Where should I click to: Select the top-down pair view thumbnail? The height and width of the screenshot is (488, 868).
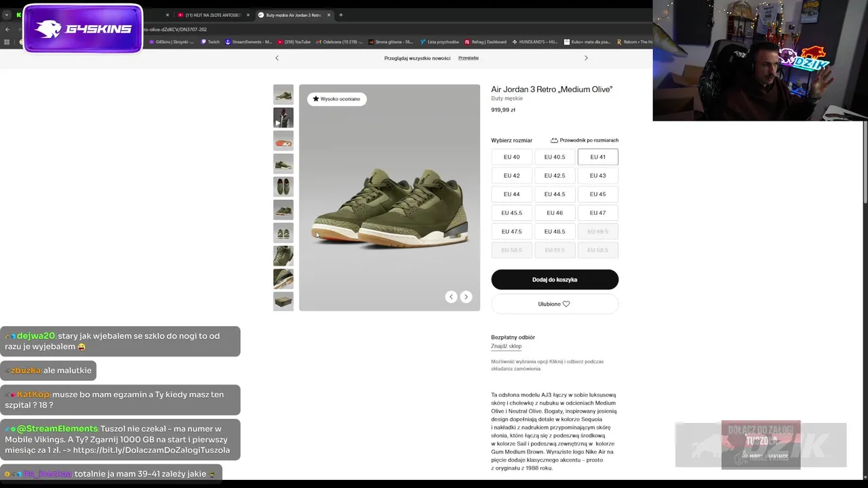coord(283,187)
